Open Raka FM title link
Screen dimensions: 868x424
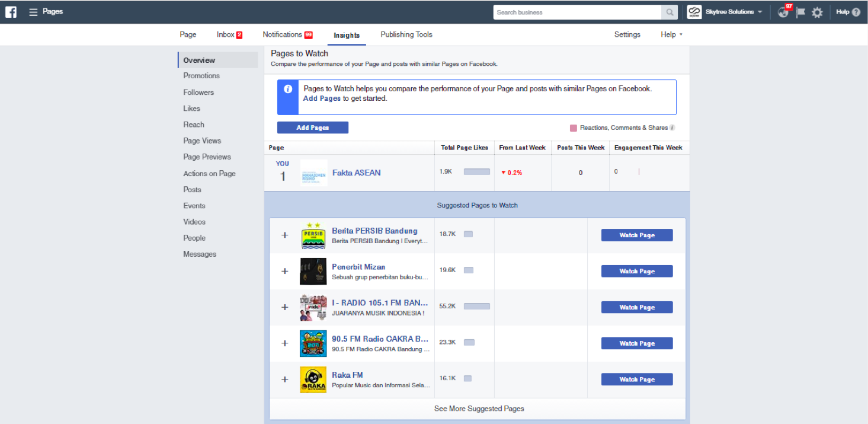(347, 375)
